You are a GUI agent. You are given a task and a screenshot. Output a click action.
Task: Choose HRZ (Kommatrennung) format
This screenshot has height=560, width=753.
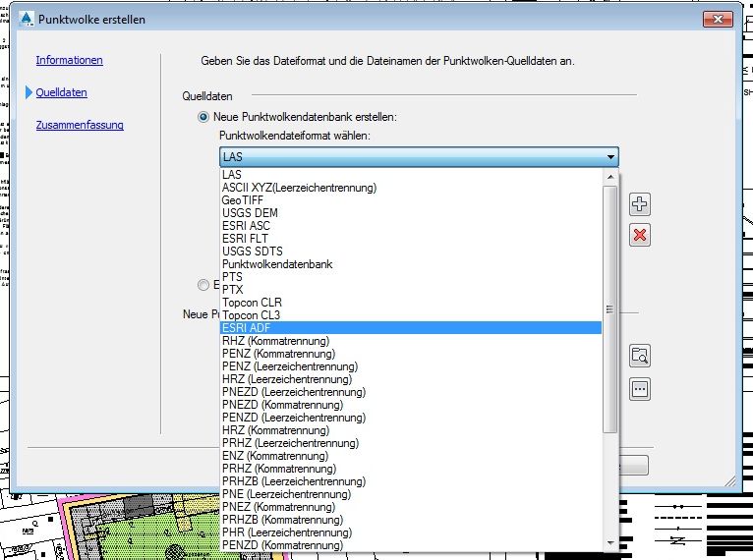click(411, 430)
